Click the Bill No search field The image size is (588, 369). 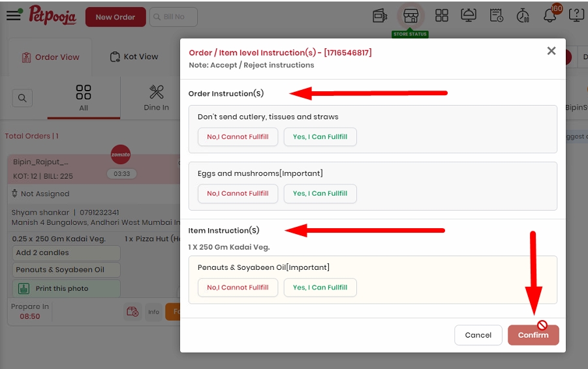click(x=174, y=17)
